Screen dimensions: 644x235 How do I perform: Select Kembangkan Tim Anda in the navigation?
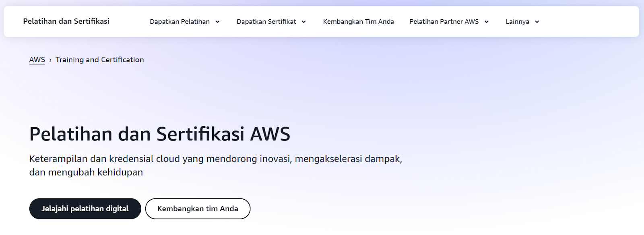pos(358,22)
